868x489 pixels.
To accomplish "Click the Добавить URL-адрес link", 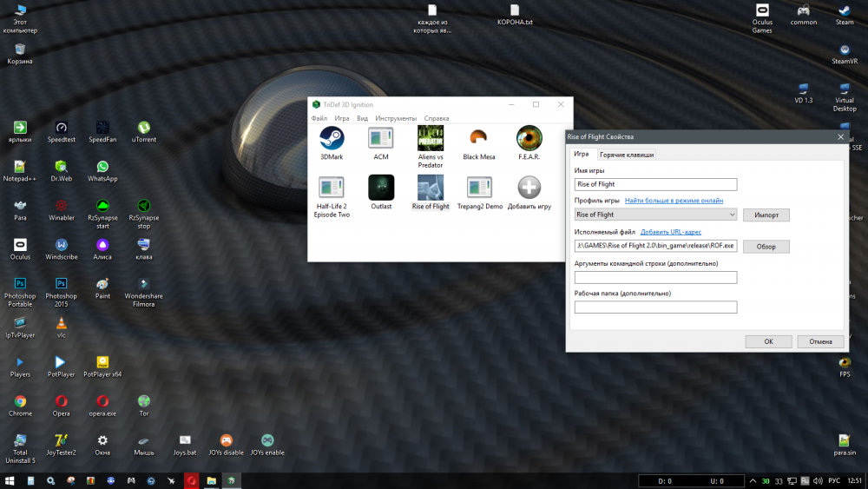I will pyautogui.click(x=672, y=232).
